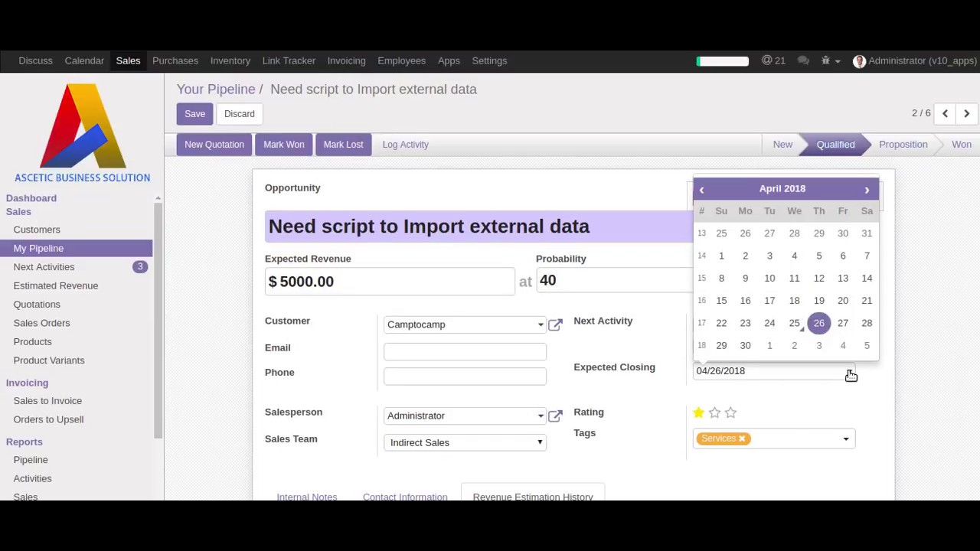Click the sidebar scrollbar
This screenshot has height=551, width=980.
tap(158, 321)
